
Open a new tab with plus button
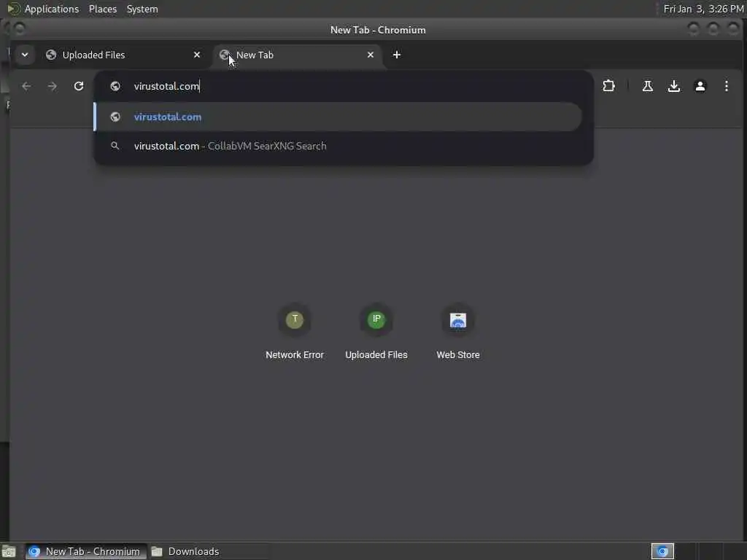tap(396, 55)
